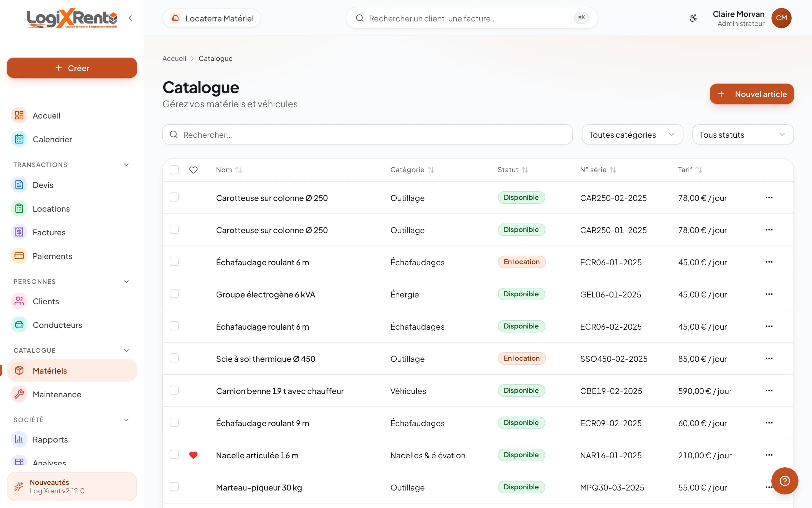Open Factures in the sidebar
This screenshot has width=812, height=508.
72,233
